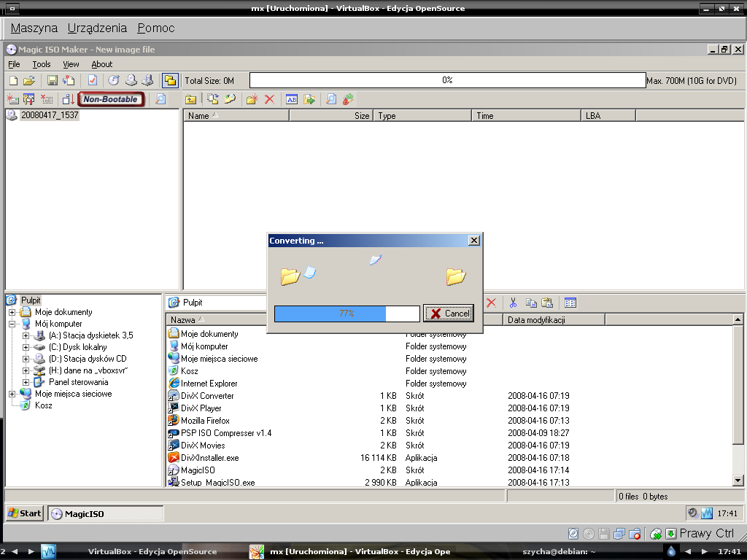Sort image list by Size column
Viewport: 747px width, 560px height.
pyautogui.click(x=331, y=116)
